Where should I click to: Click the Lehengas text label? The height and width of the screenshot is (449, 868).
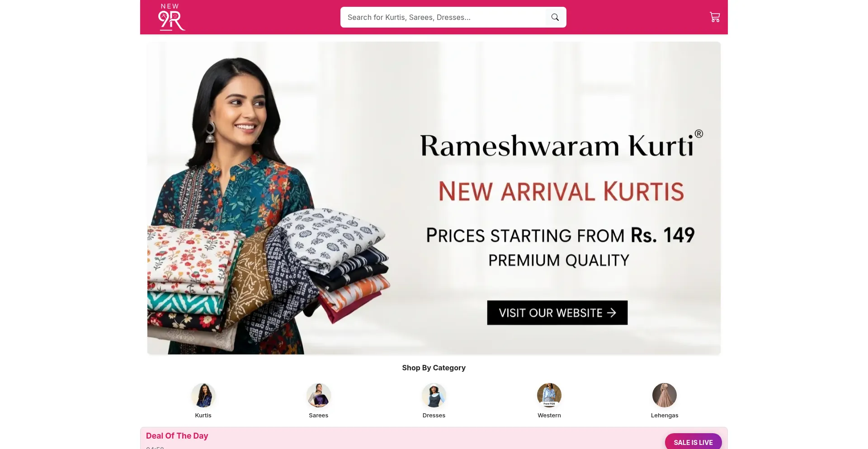click(x=665, y=415)
